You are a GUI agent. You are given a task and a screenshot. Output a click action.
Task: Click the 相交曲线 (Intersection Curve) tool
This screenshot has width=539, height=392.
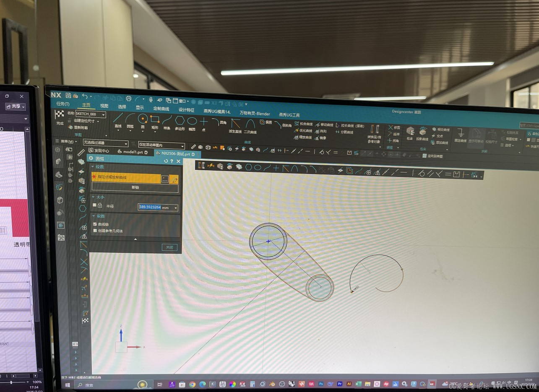coord(440,130)
